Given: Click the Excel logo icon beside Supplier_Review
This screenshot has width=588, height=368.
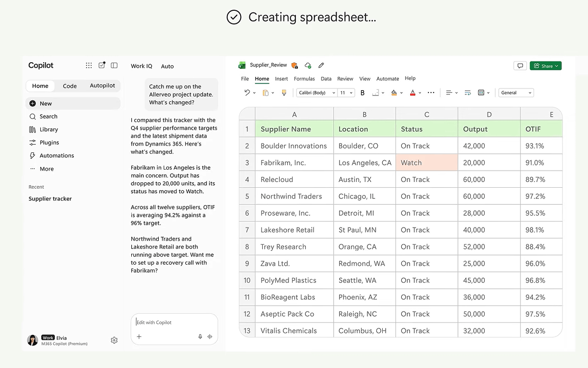Looking at the screenshot, I should click(x=242, y=65).
